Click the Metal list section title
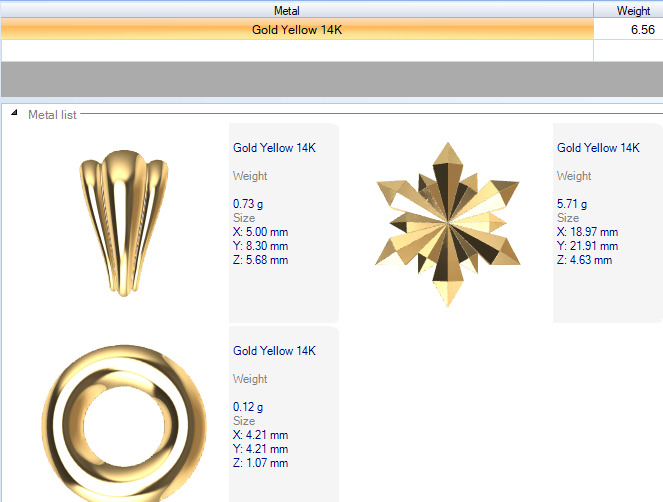Image resolution: width=663 pixels, height=502 pixels. [52, 115]
